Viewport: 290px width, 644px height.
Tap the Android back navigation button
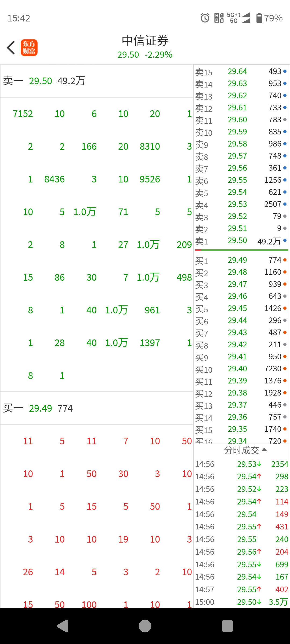point(63,626)
